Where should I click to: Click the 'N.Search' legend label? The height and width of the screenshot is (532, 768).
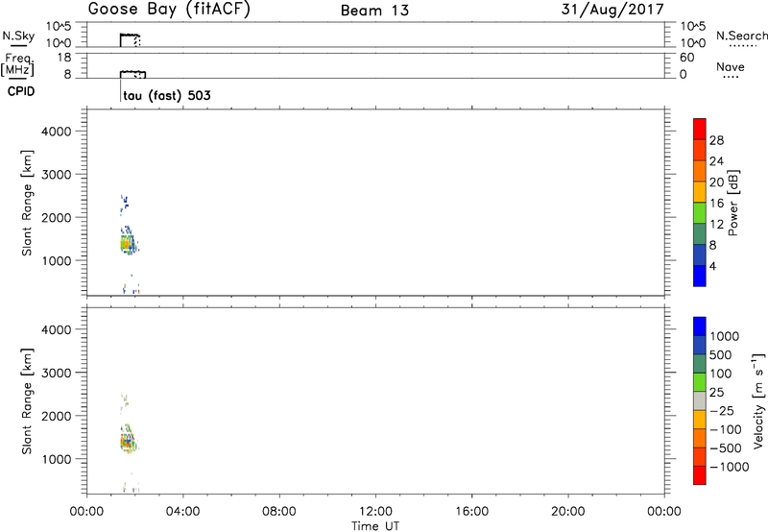click(x=741, y=36)
